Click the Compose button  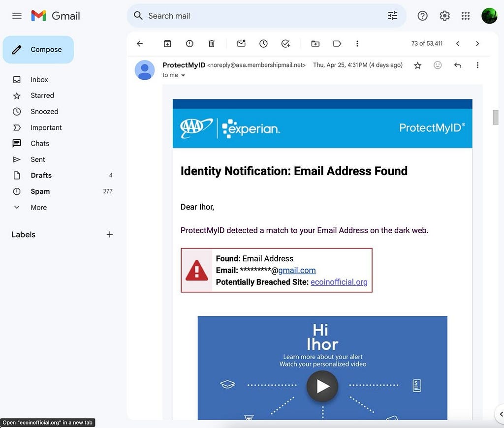coord(38,50)
